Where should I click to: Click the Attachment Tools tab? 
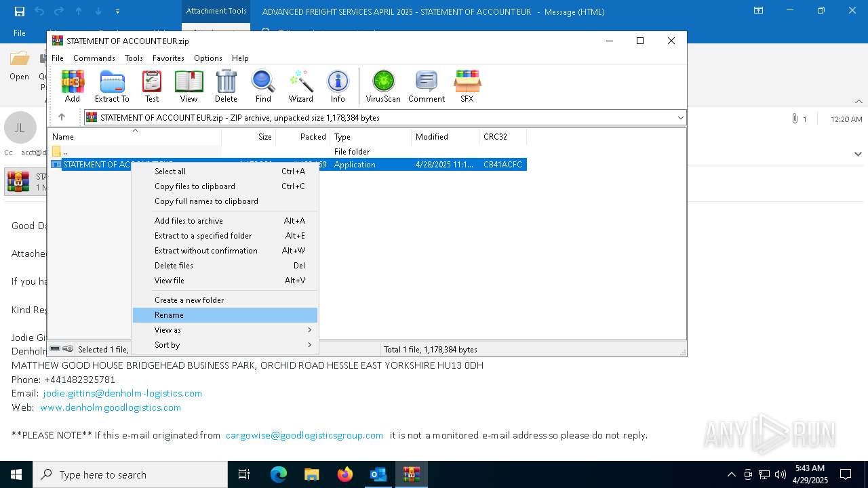[x=216, y=11]
